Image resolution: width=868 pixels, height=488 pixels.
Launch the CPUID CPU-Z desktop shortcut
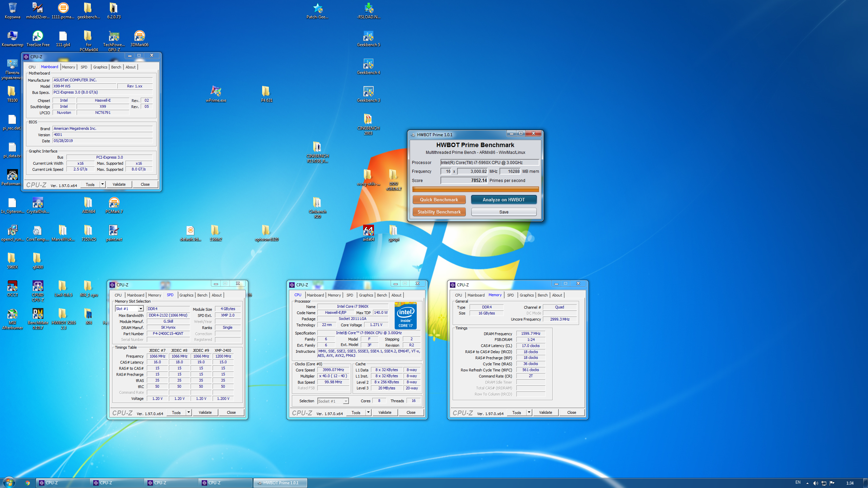point(38,291)
